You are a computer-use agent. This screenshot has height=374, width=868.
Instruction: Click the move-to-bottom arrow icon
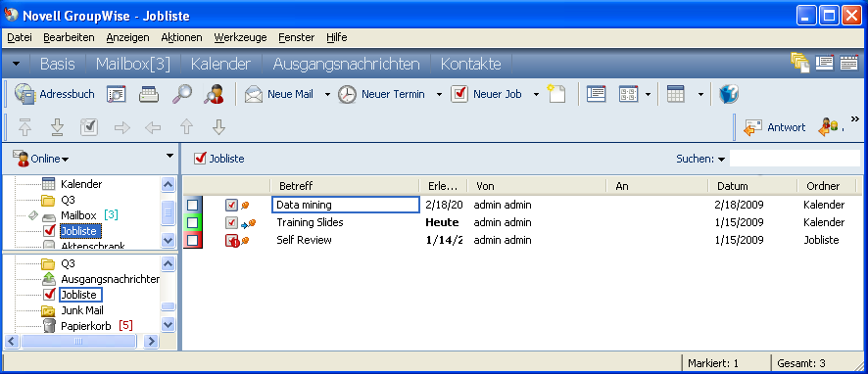pos(57,127)
